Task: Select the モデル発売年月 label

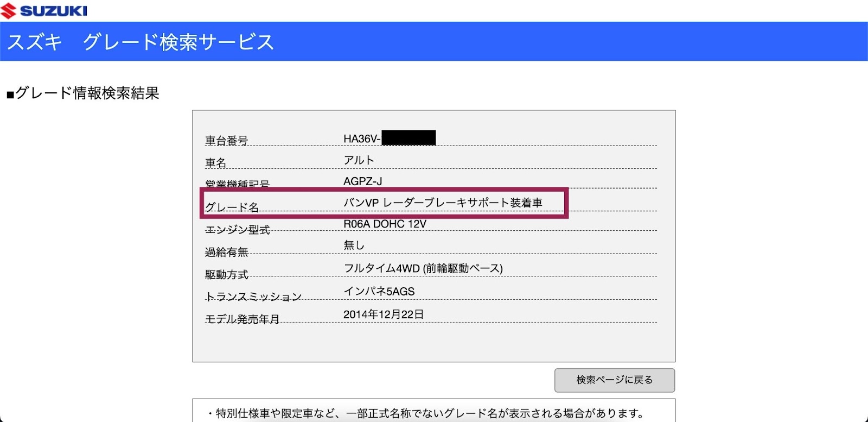Action: 242,319
